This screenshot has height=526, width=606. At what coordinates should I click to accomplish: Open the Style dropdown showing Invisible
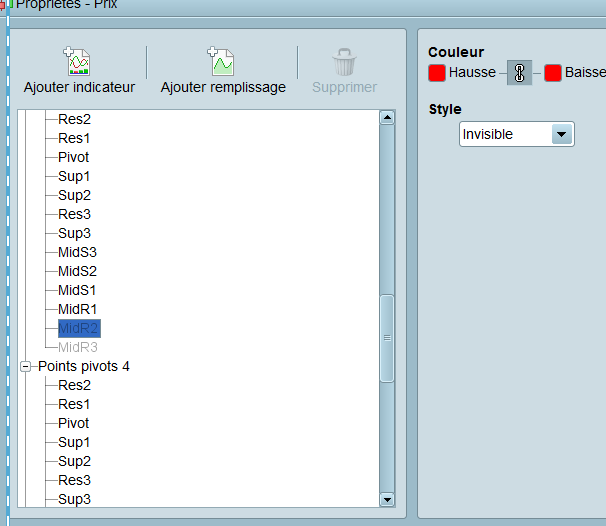point(517,134)
